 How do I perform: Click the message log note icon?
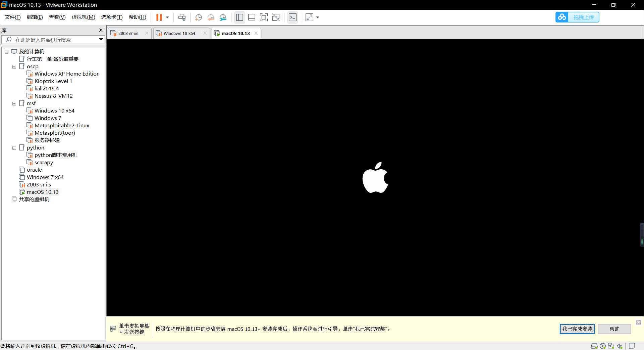(x=632, y=346)
